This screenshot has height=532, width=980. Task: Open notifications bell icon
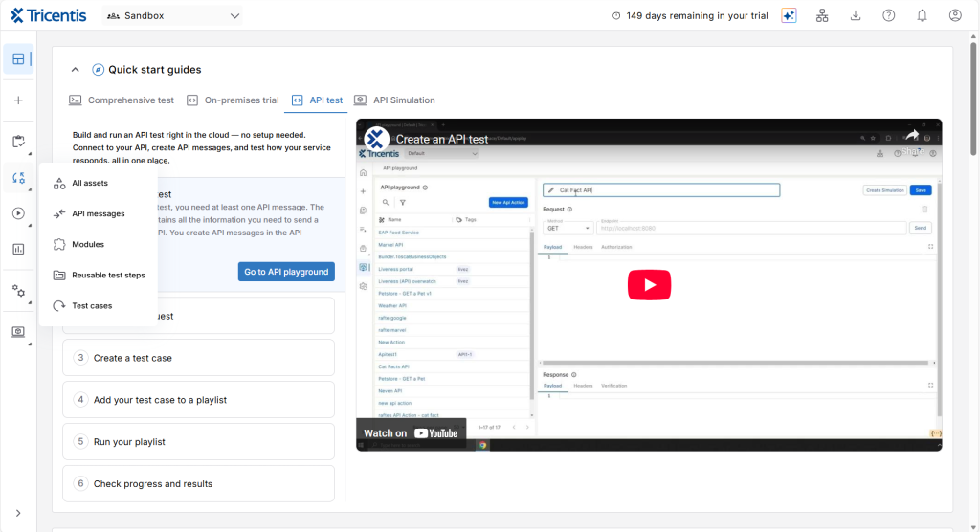[922, 15]
